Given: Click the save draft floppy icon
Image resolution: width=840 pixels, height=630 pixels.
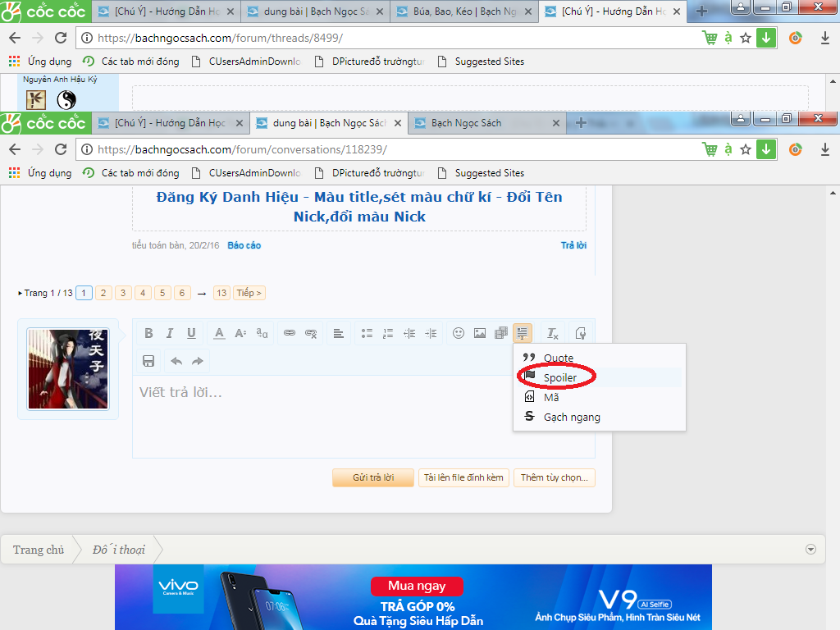Looking at the screenshot, I should pyautogui.click(x=148, y=361).
